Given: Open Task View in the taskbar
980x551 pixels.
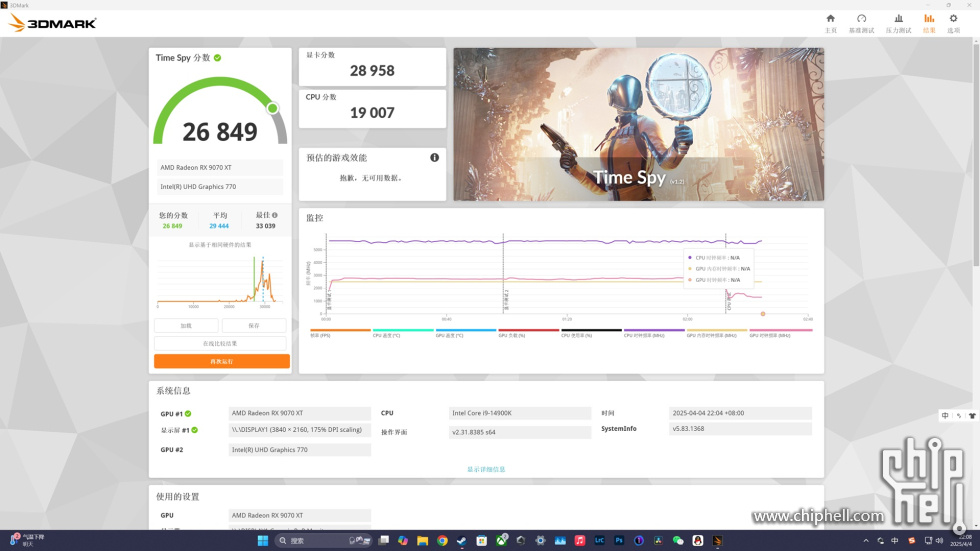Looking at the screenshot, I should (x=384, y=540).
